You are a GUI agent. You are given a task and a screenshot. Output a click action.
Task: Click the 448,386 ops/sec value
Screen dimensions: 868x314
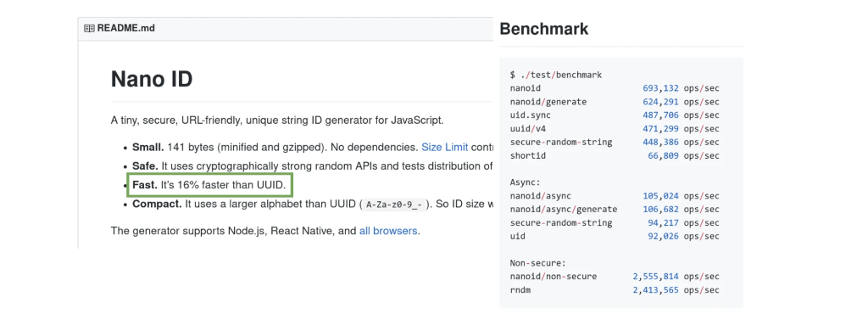[x=681, y=142]
